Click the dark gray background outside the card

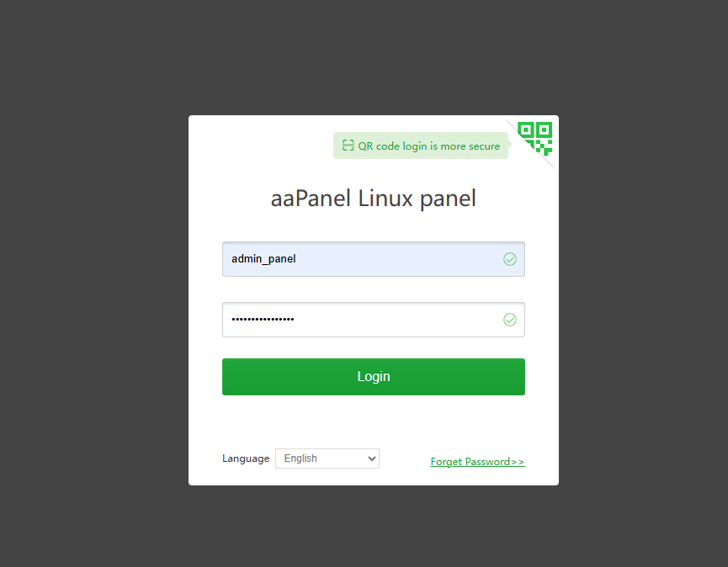click(93, 278)
